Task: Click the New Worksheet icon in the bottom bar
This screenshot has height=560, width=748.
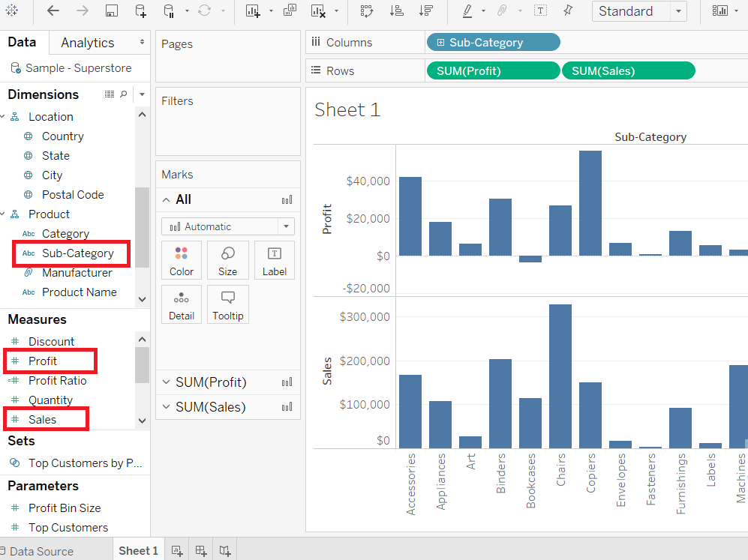Action: pyautogui.click(x=177, y=551)
